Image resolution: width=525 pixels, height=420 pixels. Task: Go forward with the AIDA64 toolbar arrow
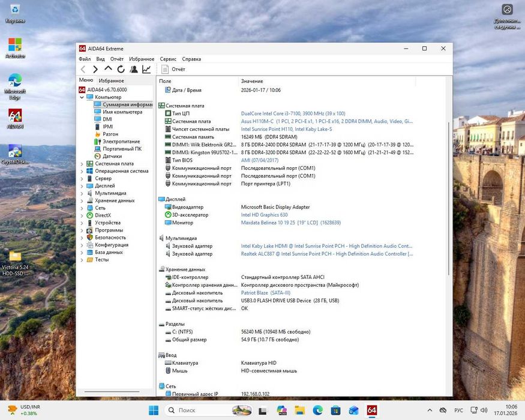tap(95, 70)
